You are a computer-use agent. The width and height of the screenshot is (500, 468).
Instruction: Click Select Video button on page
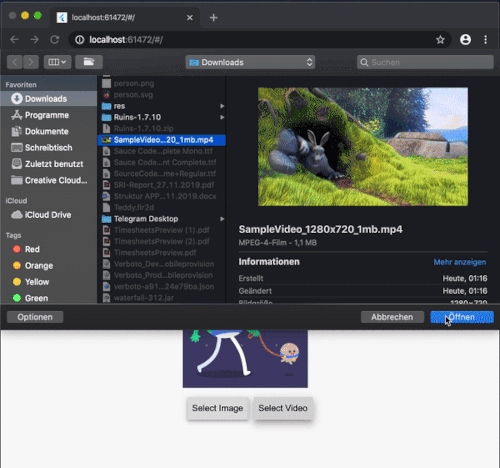(x=283, y=408)
